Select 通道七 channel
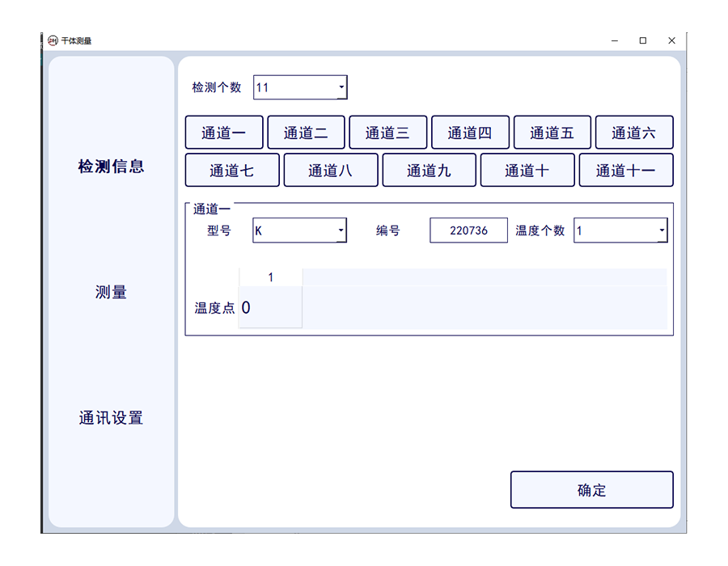Image resolution: width=728 pixels, height=566 pixels. [x=231, y=171]
